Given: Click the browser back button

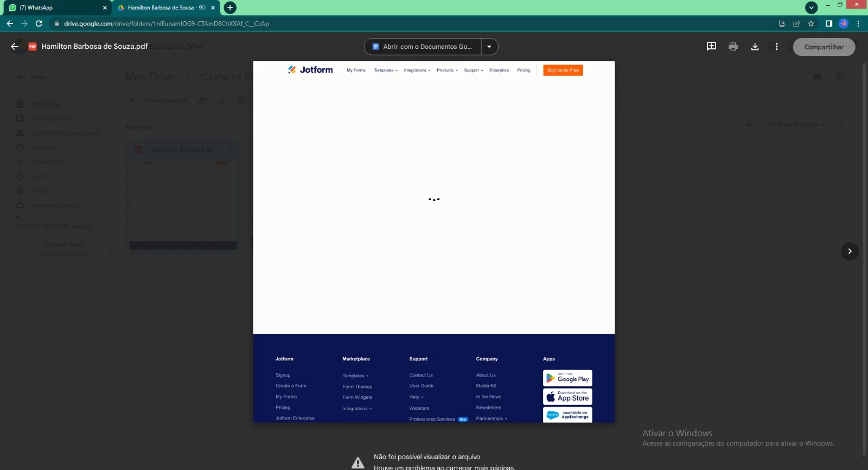Looking at the screenshot, I should 10,23.
